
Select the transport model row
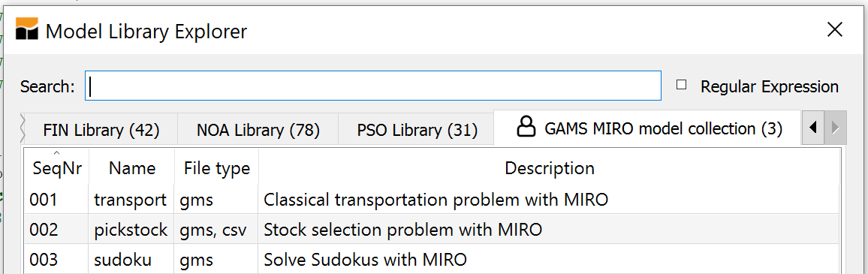pos(432,199)
